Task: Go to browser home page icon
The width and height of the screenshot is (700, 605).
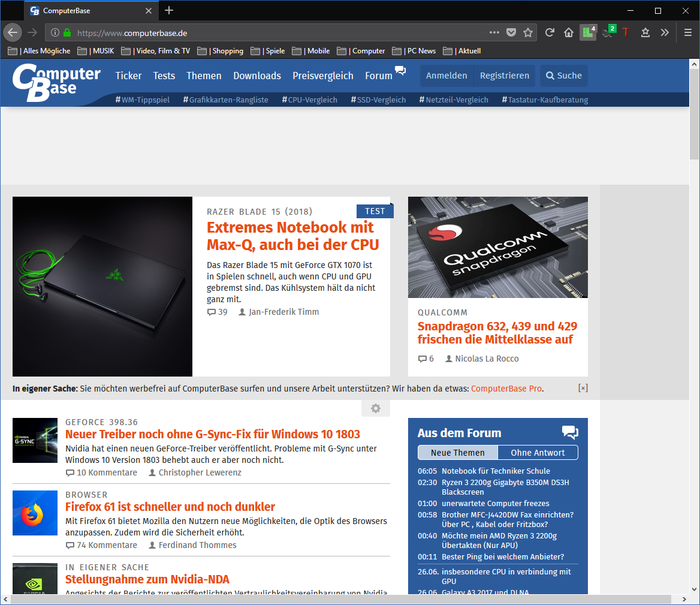Action: pyautogui.click(x=569, y=32)
